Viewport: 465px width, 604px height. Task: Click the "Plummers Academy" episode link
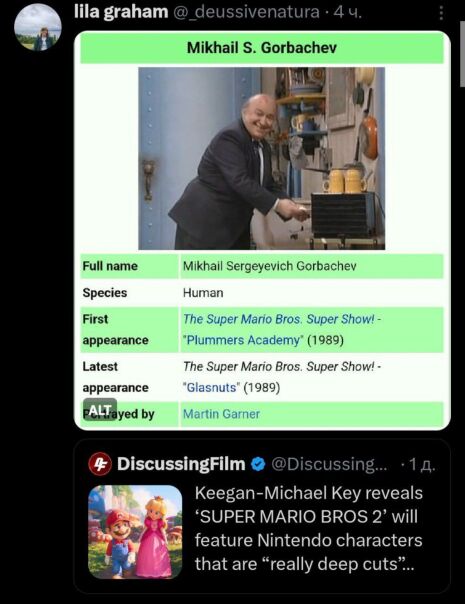tap(243, 341)
